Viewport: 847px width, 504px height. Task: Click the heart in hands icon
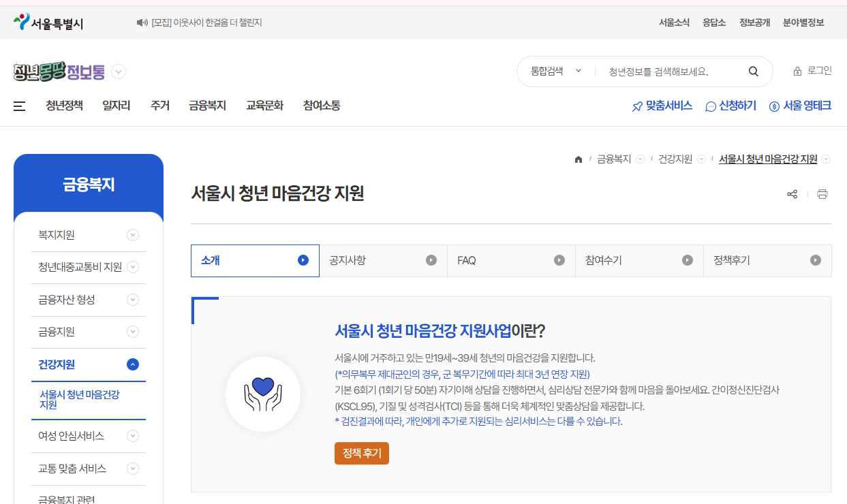point(263,394)
